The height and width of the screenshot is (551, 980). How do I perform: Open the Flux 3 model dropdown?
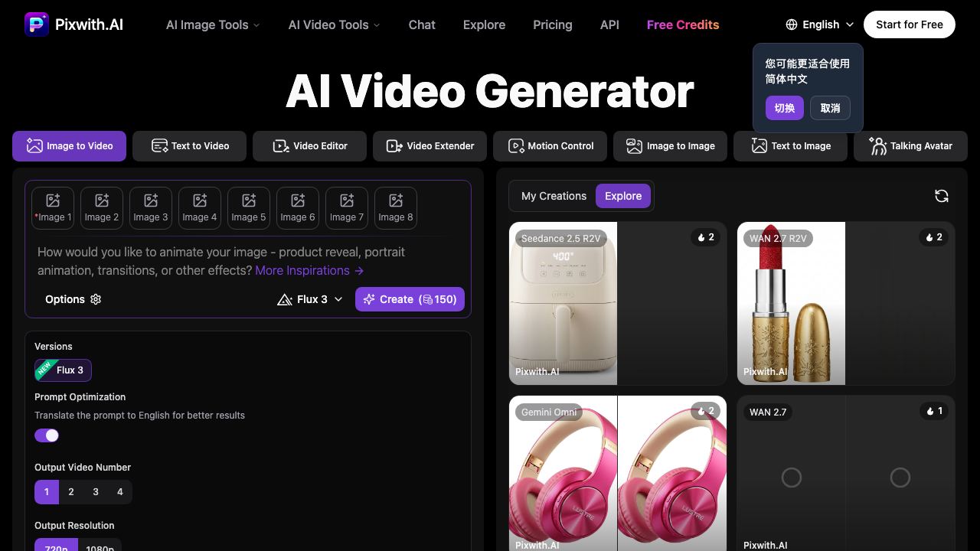[310, 299]
